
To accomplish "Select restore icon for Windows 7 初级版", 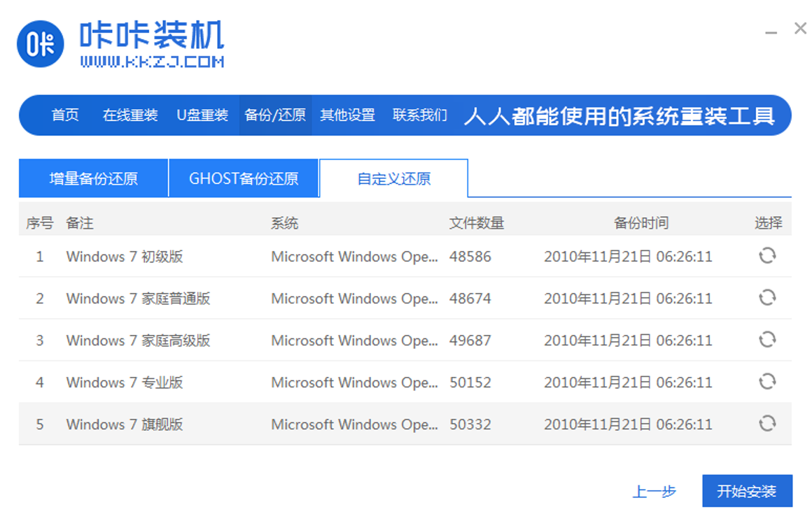I will tap(767, 256).
